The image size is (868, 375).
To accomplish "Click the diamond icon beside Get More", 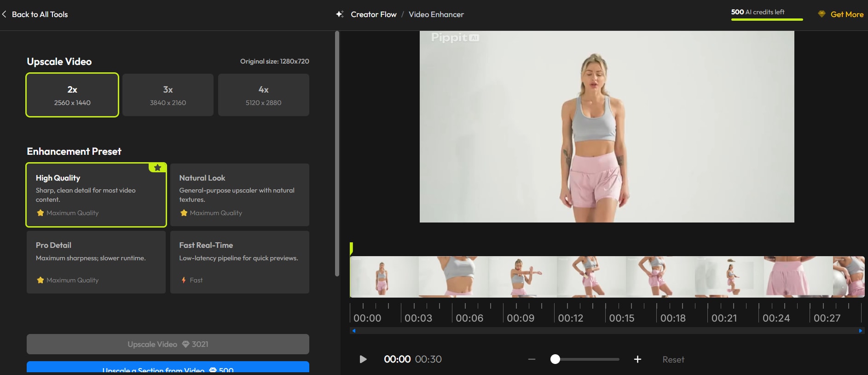I will [x=822, y=14].
